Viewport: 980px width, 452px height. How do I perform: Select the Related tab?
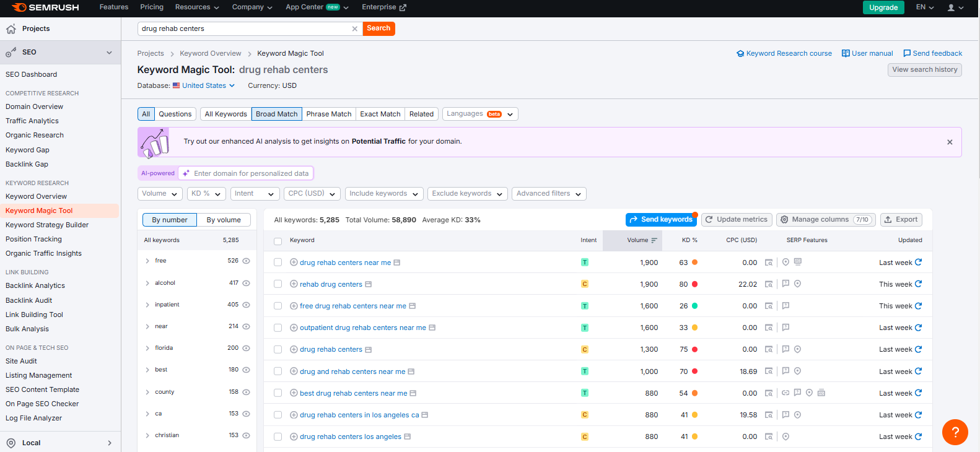[421, 114]
